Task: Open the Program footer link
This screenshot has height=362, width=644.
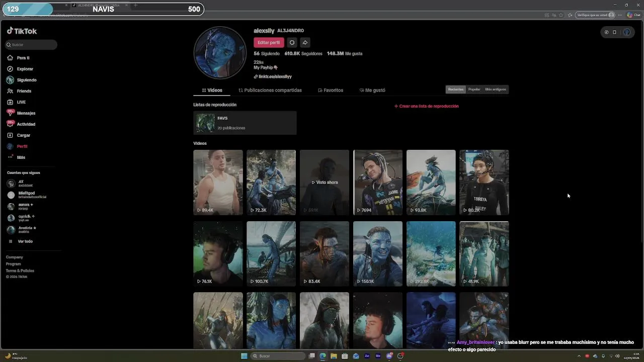Action: [x=13, y=264]
